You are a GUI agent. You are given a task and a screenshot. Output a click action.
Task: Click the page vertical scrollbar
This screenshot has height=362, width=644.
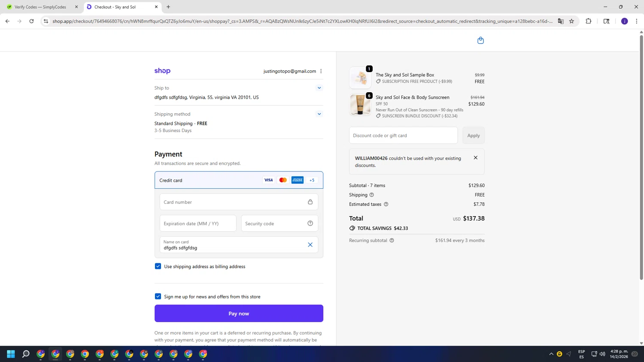(641, 157)
